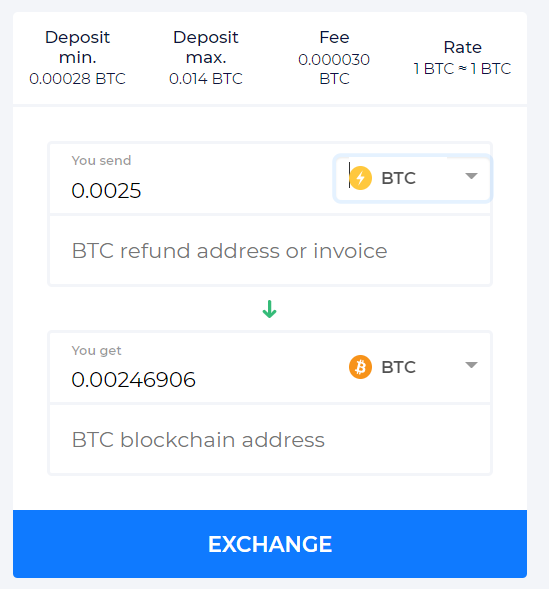
Task: Click the green down arrow swap icon
Action: [269, 309]
